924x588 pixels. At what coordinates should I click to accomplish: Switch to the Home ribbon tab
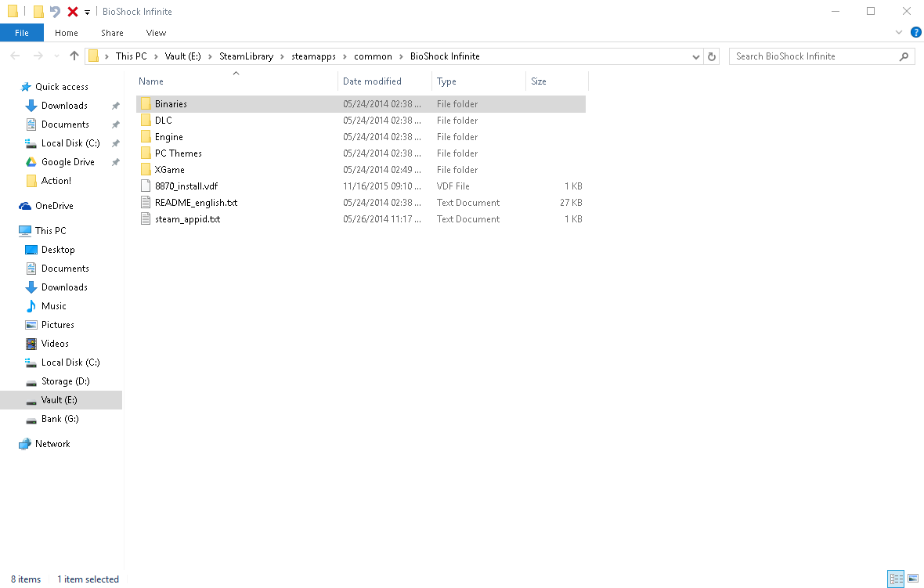[x=67, y=33]
